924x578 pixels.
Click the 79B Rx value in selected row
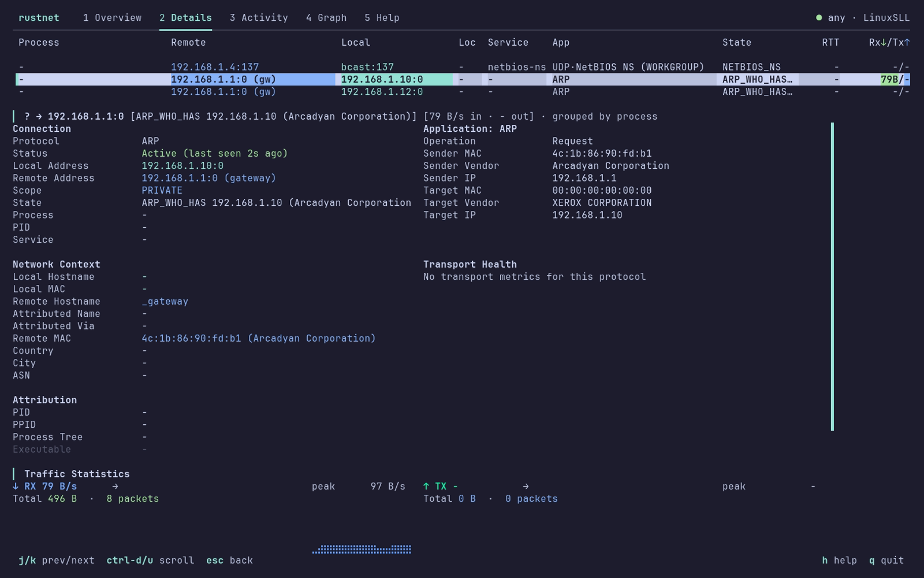[889, 79]
